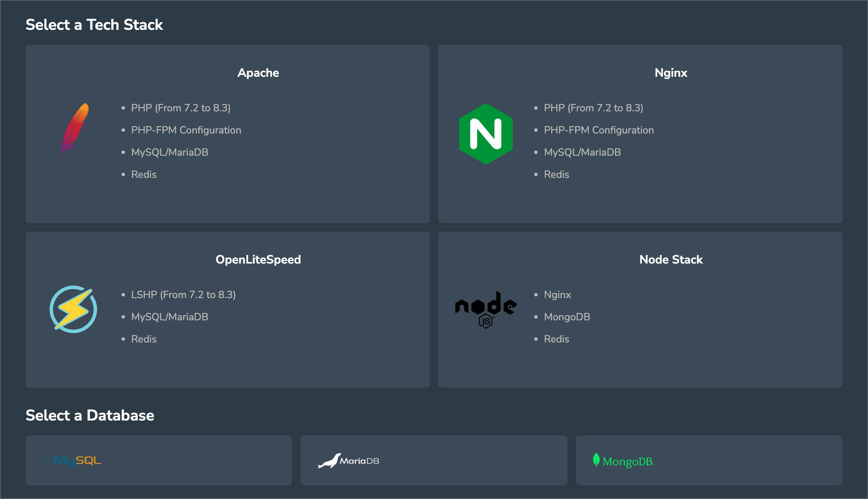Click 'PHP (From 7.2 to 8.3)' under Nginx

coord(593,108)
